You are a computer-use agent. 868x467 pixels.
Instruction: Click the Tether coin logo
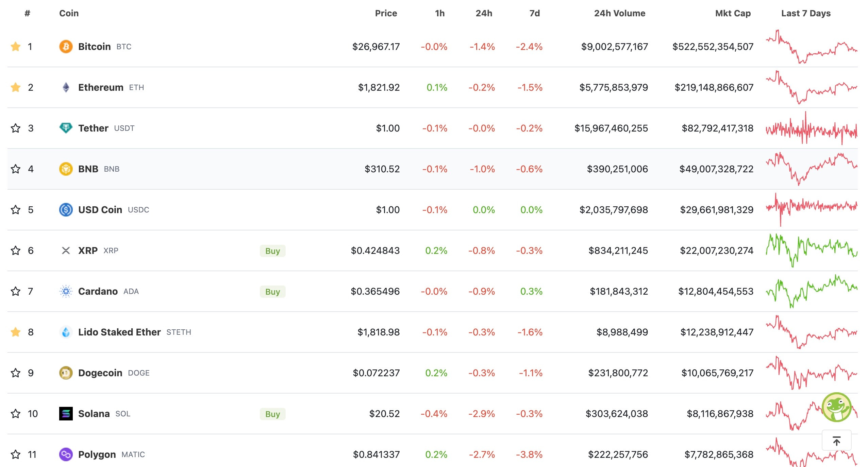coord(66,128)
